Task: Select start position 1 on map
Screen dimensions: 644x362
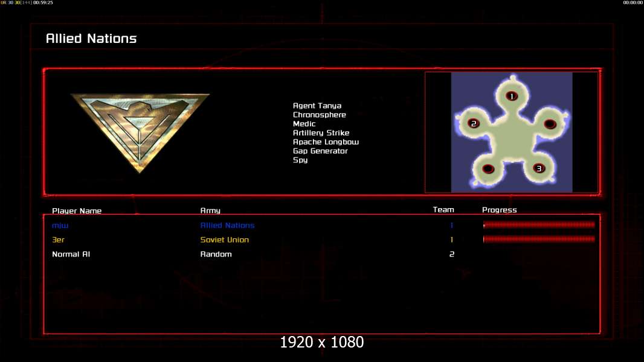Action: pyautogui.click(x=511, y=96)
